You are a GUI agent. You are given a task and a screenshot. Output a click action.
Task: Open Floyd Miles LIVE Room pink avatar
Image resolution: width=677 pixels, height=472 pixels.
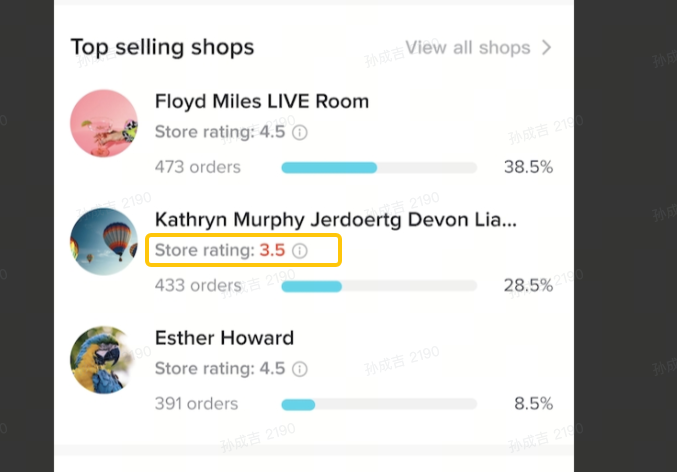click(104, 123)
